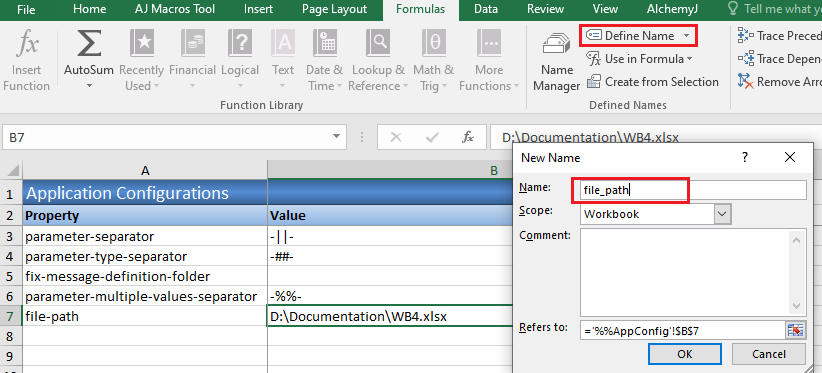822x373 pixels.
Task: Switch to the View tab
Action: [605, 9]
